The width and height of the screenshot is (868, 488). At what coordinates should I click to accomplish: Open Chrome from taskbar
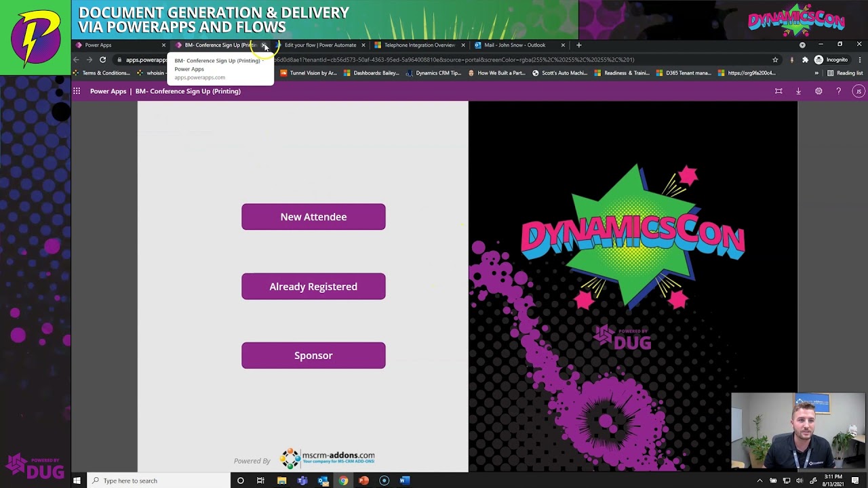click(x=343, y=481)
